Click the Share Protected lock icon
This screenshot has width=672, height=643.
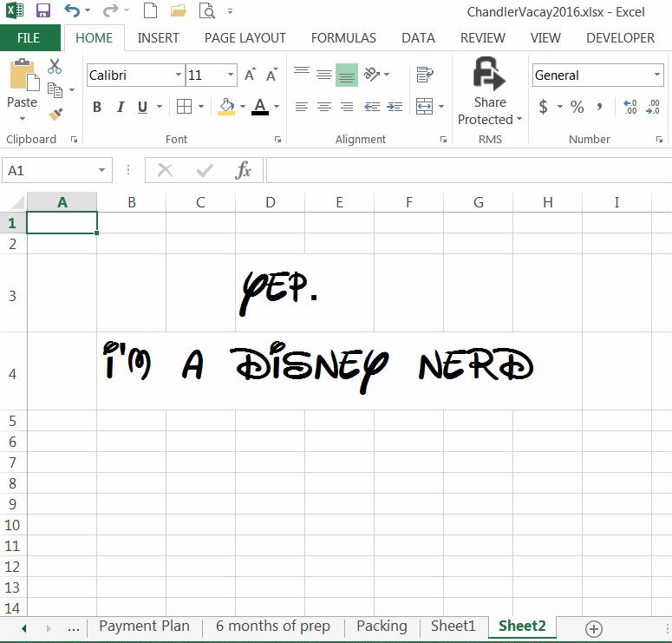(489, 74)
